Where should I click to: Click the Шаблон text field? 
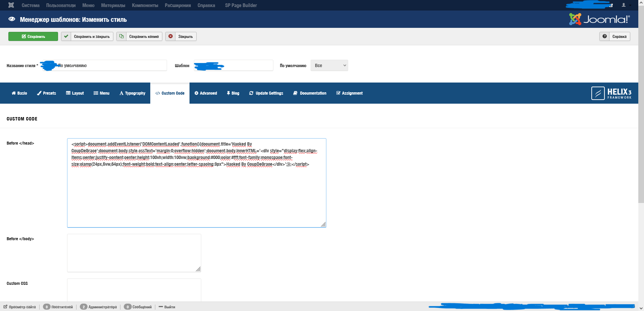[233, 65]
